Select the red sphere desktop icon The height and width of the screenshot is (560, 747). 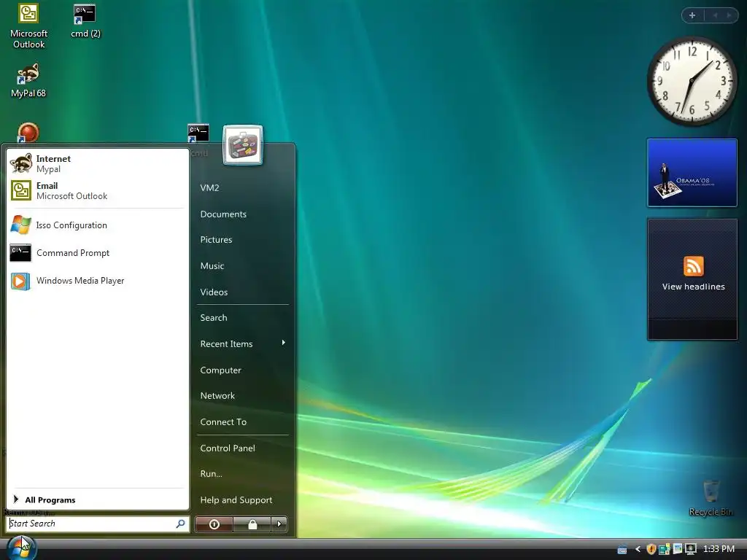click(x=28, y=133)
